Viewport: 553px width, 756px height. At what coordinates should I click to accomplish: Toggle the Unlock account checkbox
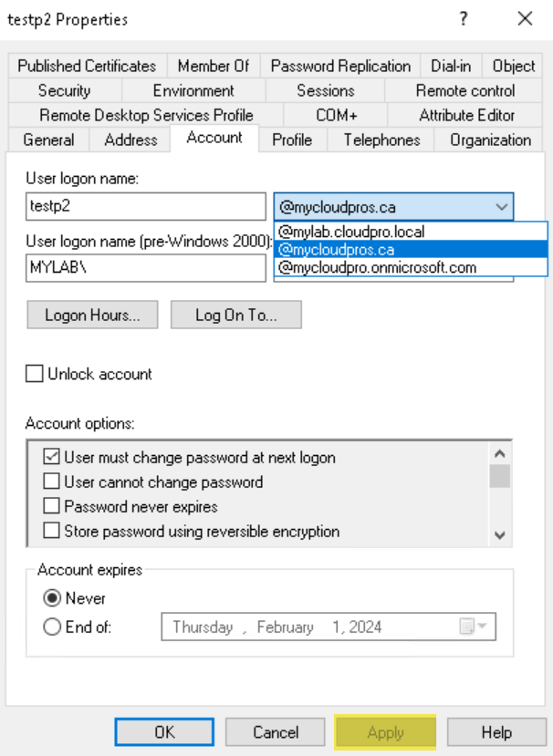coord(35,374)
